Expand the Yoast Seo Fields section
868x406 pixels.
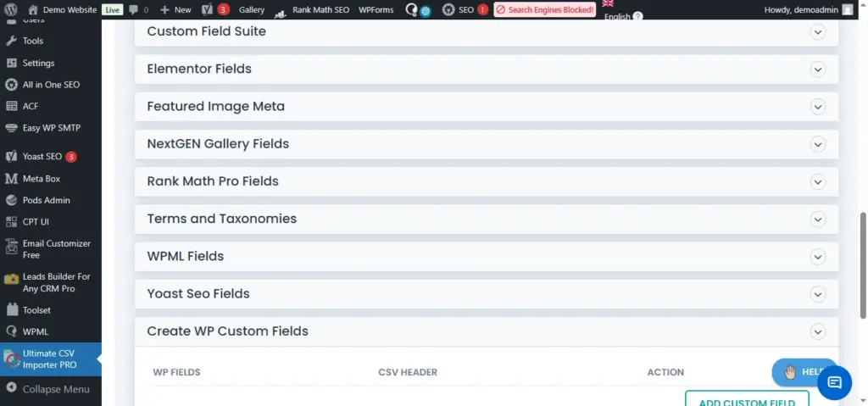click(x=818, y=294)
